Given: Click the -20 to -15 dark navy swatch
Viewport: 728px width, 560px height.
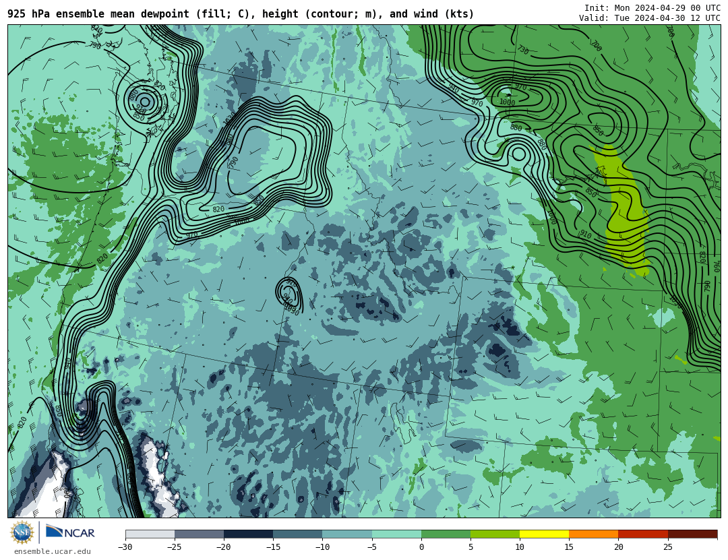Looking at the screenshot, I should pos(248,534).
